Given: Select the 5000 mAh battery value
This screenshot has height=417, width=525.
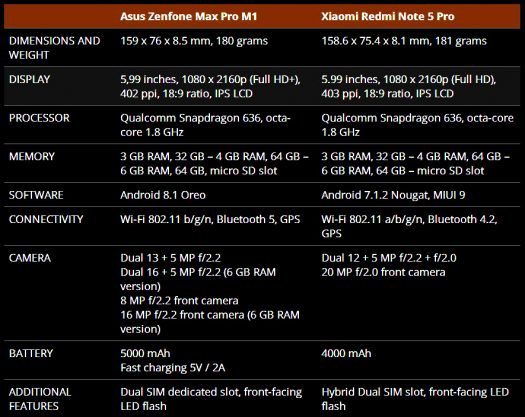Looking at the screenshot, I should (x=145, y=353).
